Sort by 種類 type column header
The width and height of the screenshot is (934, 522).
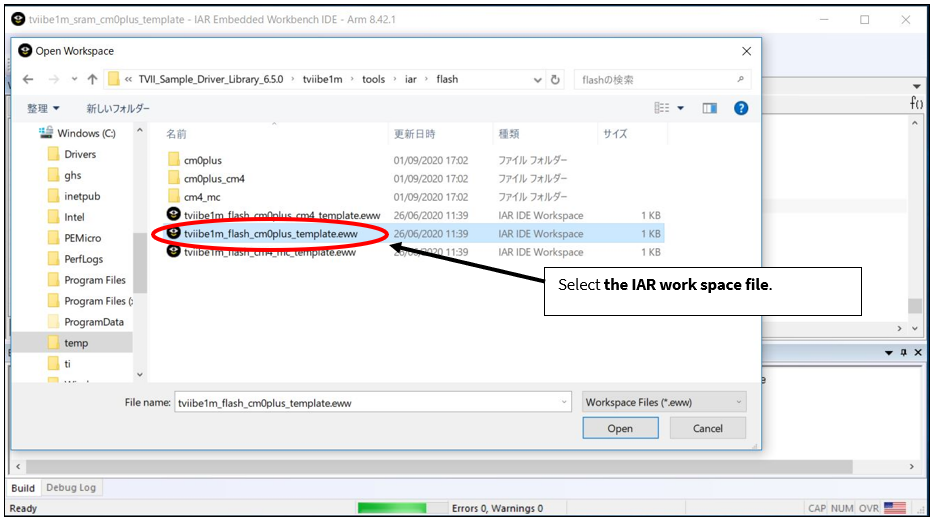click(x=509, y=134)
